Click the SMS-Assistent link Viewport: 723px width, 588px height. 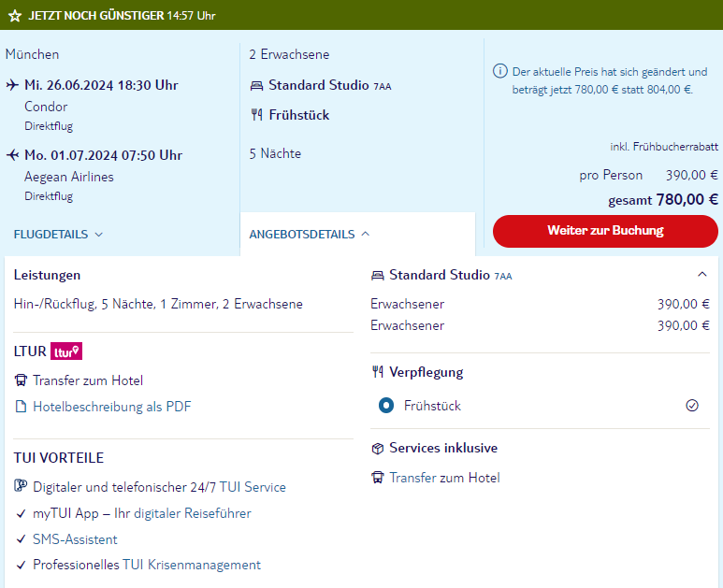tap(75, 539)
